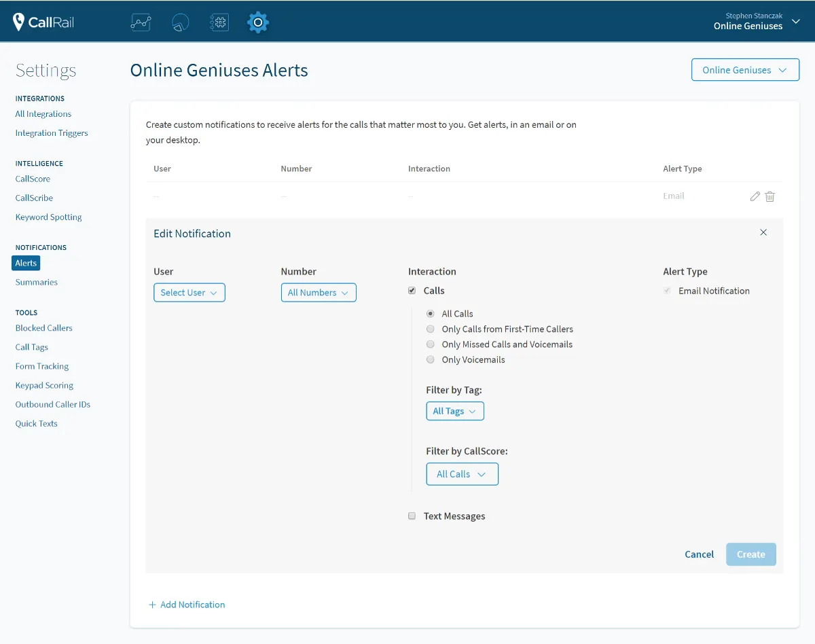Edit the Email alert with pencil icon
Image resolution: width=815 pixels, height=644 pixels.
(x=755, y=196)
